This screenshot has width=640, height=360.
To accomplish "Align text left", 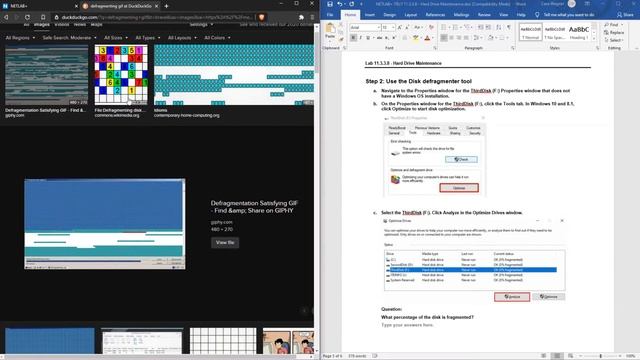I will (x=444, y=38).
